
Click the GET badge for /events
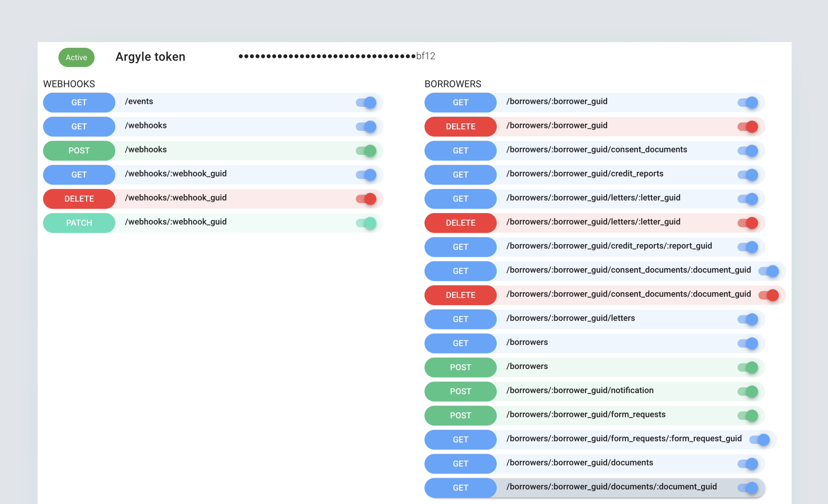pos(79,102)
